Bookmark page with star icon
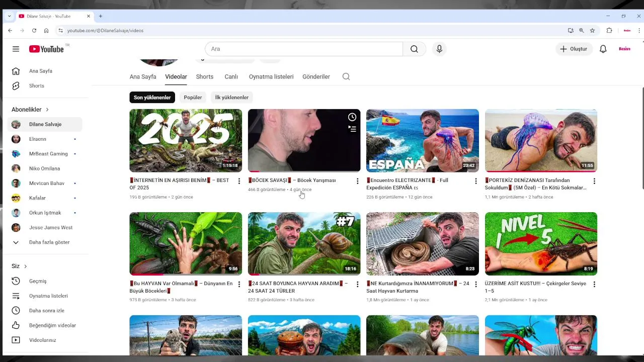Viewport: 644px width, 362px height. coord(592,31)
